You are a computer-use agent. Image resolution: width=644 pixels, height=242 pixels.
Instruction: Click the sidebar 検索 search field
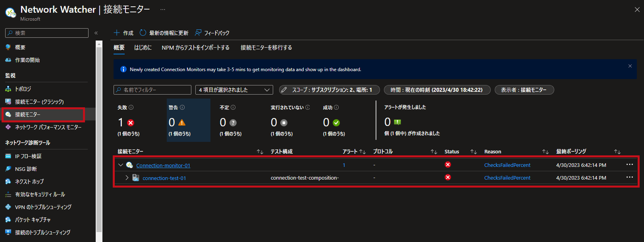(47, 33)
